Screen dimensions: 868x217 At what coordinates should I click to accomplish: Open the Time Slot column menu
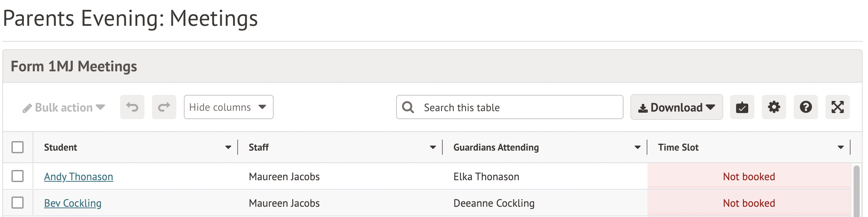pos(841,147)
